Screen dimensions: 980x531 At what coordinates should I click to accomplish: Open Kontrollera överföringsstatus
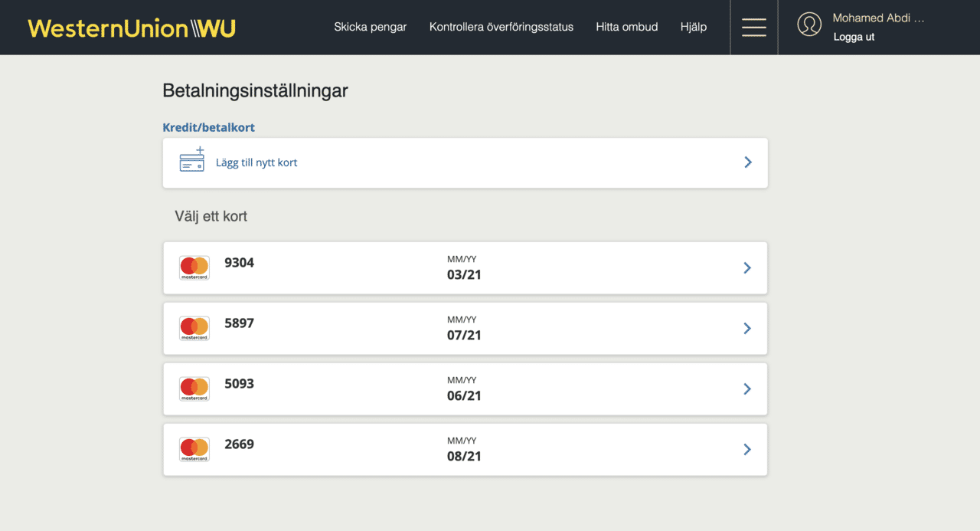(x=501, y=26)
